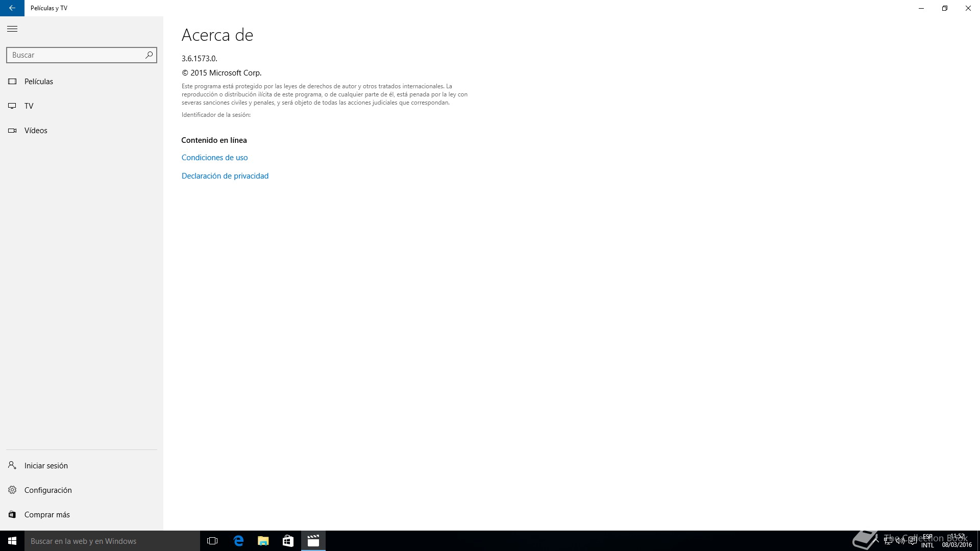Click the search magnifier icon
980x551 pixels.
149,55
